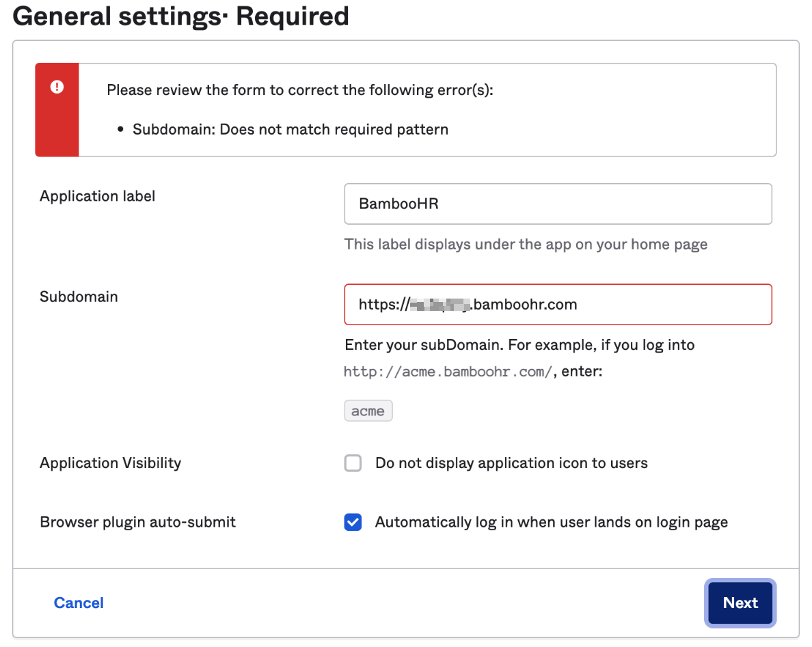Click the label displays on home page hint

[x=526, y=244]
